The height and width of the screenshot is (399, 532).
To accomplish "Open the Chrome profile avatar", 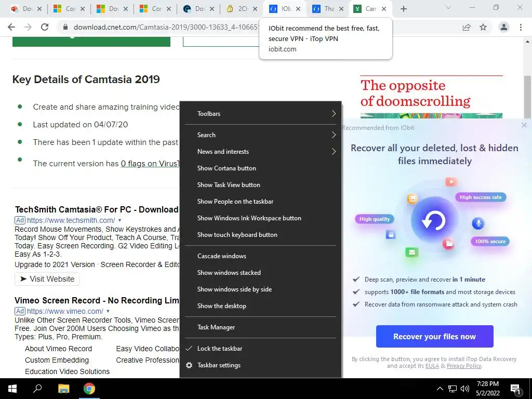I will pyautogui.click(x=504, y=27).
